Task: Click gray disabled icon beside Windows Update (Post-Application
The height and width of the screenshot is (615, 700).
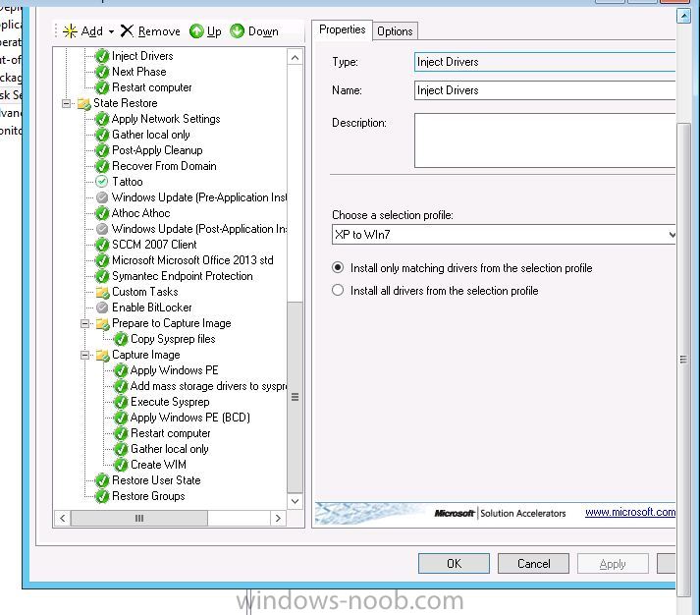Action: coord(102,229)
